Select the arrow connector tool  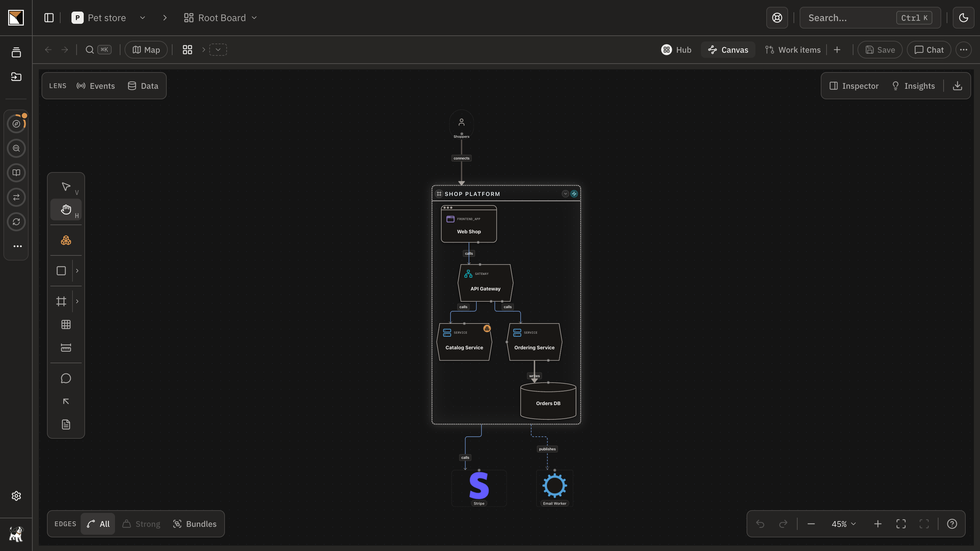coord(66,402)
